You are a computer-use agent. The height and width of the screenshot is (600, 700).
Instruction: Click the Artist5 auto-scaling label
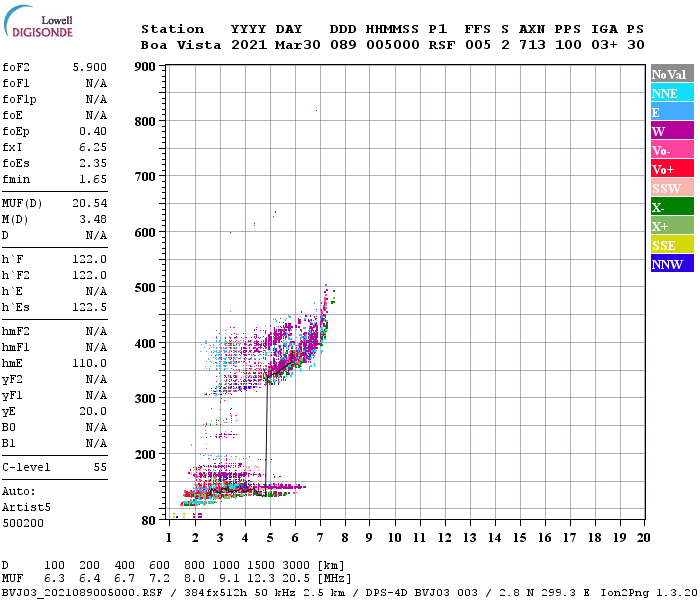click(x=26, y=508)
